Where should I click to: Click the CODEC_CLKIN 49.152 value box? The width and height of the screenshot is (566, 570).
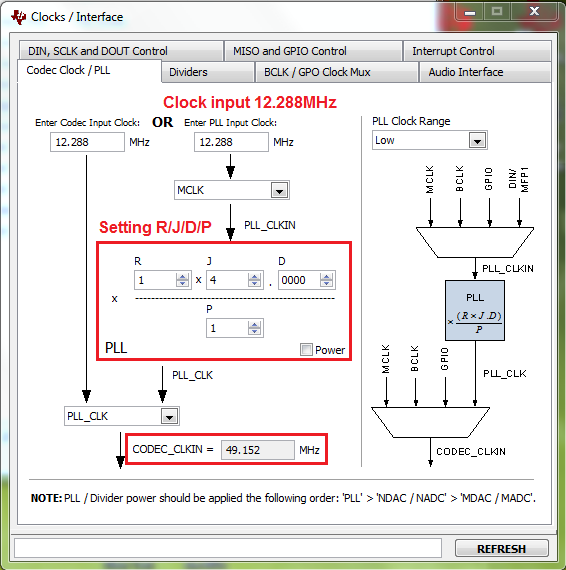[257, 450]
